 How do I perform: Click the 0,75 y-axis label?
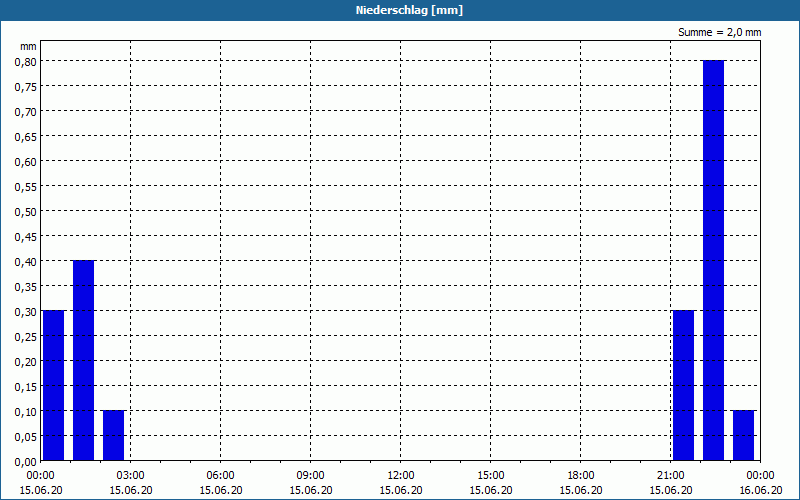click(26, 87)
